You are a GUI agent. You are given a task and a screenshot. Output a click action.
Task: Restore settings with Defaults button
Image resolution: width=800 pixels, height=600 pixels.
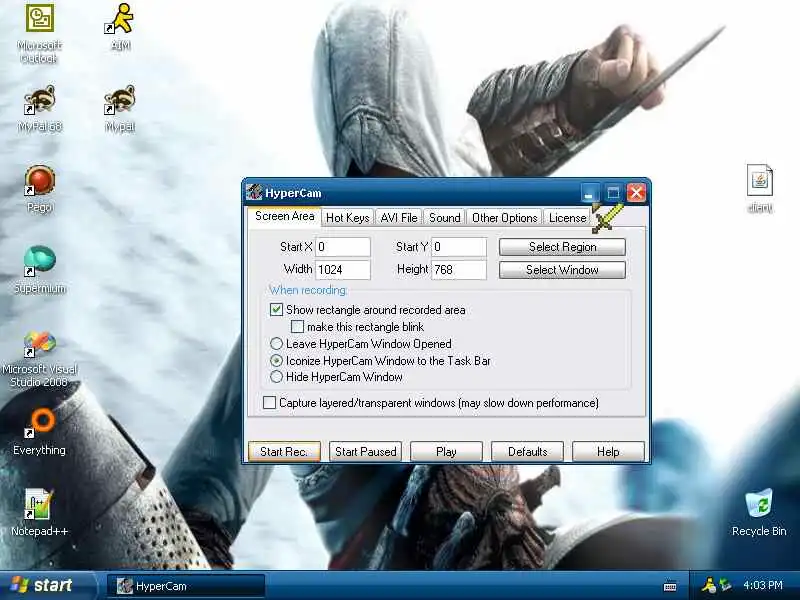point(528,452)
